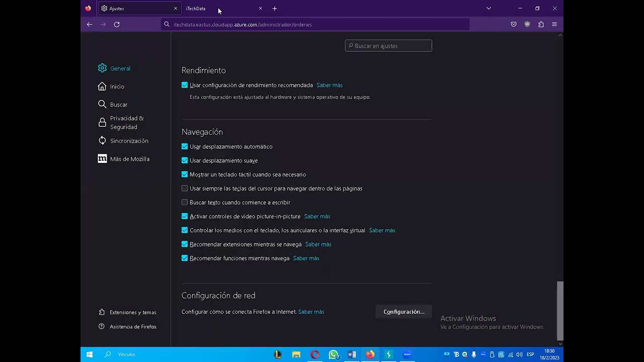Screen dimensions: 644x362
Task: Uncheck Usar configuración de rendimiento recomendada
Action: tap(185, 85)
